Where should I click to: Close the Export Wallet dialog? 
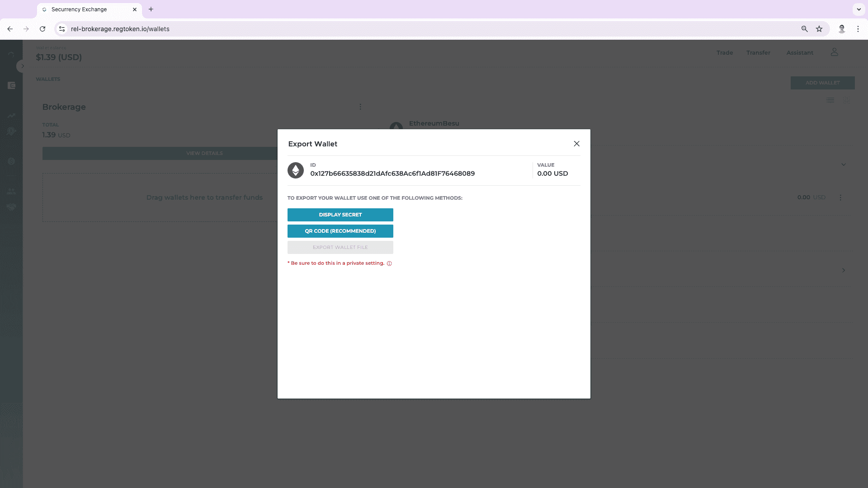576,144
